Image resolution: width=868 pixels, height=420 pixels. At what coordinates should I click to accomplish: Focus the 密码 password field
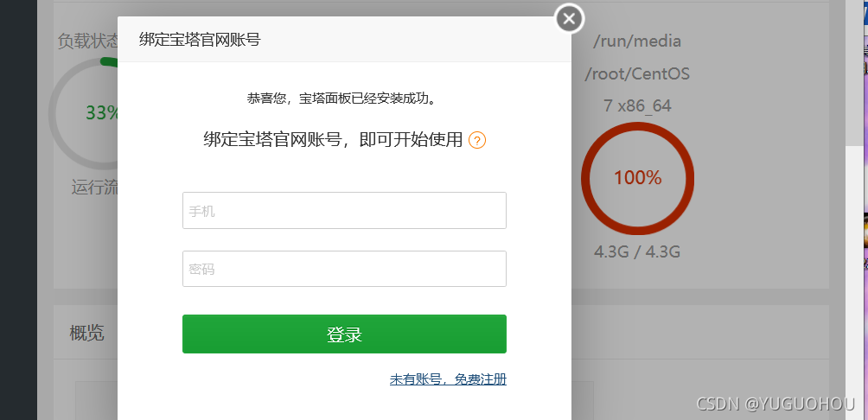point(344,269)
